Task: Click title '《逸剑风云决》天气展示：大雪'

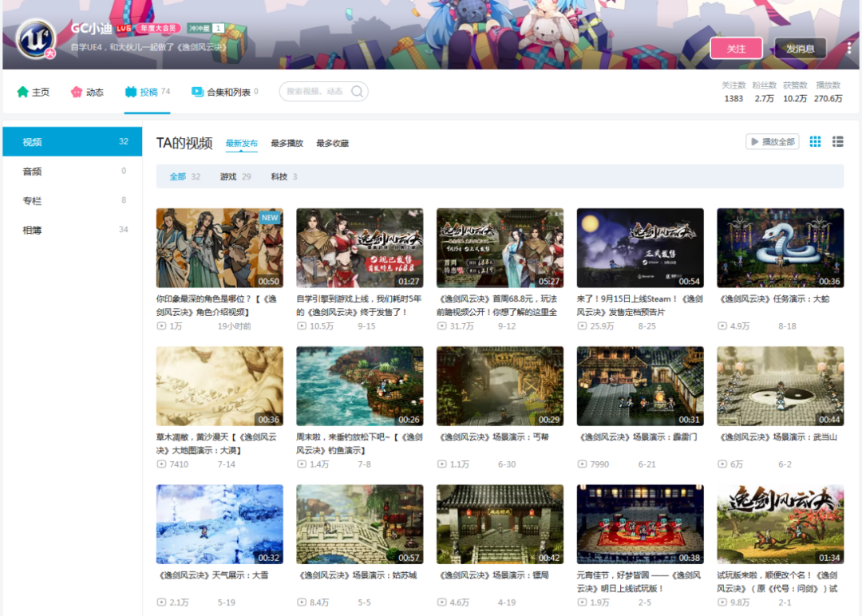Action: click(214, 575)
